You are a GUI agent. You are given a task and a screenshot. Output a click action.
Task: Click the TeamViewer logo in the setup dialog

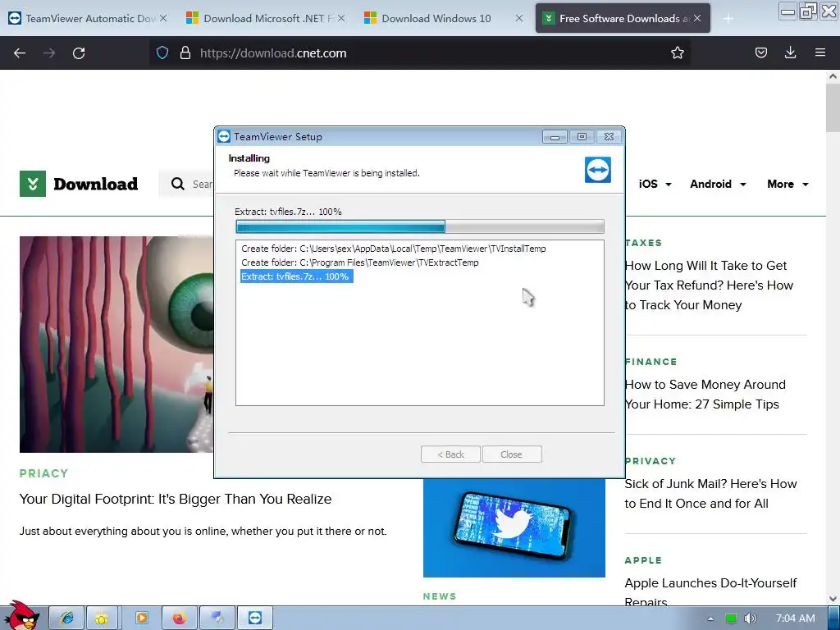(598, 170)
